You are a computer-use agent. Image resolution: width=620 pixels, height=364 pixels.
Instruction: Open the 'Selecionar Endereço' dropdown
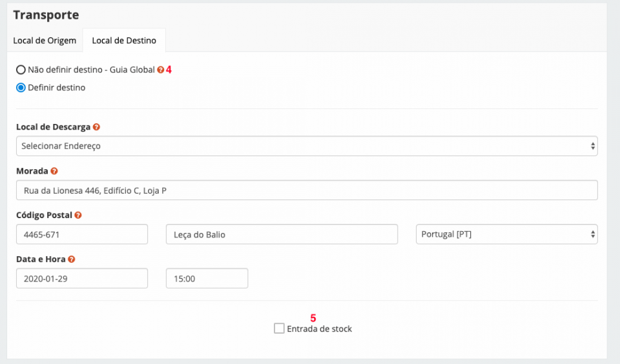pos(307,146)
